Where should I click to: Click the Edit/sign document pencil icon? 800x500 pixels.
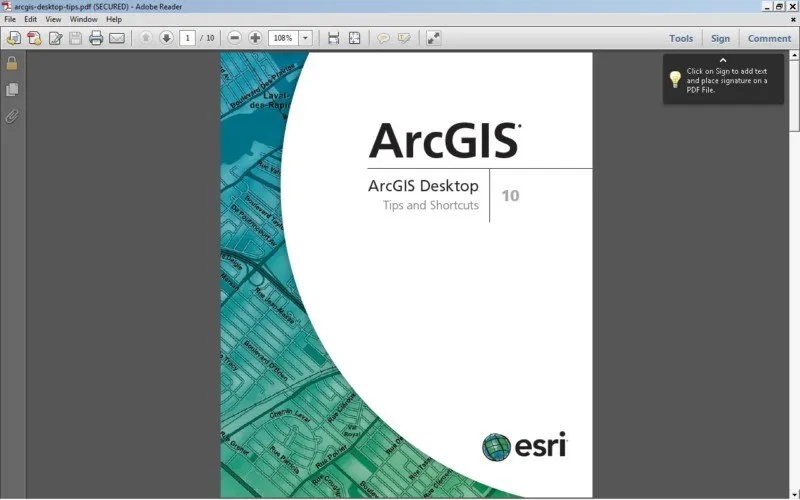click(x=55, y=38)
